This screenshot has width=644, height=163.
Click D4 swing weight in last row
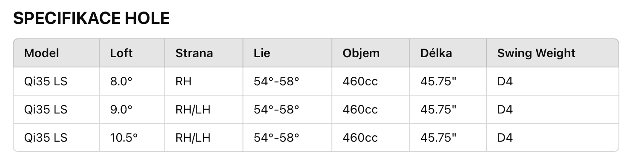505,137
